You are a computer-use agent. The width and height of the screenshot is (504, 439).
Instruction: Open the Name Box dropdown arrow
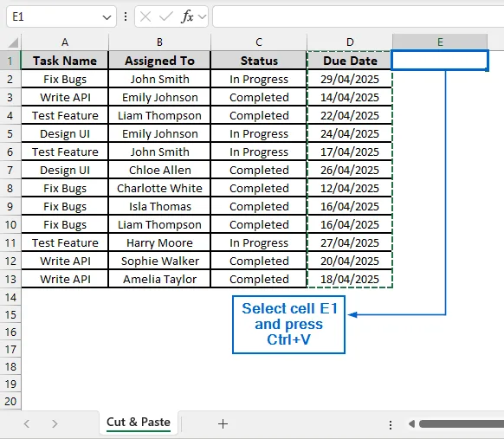pyautogui.click(x=107, y=17)
